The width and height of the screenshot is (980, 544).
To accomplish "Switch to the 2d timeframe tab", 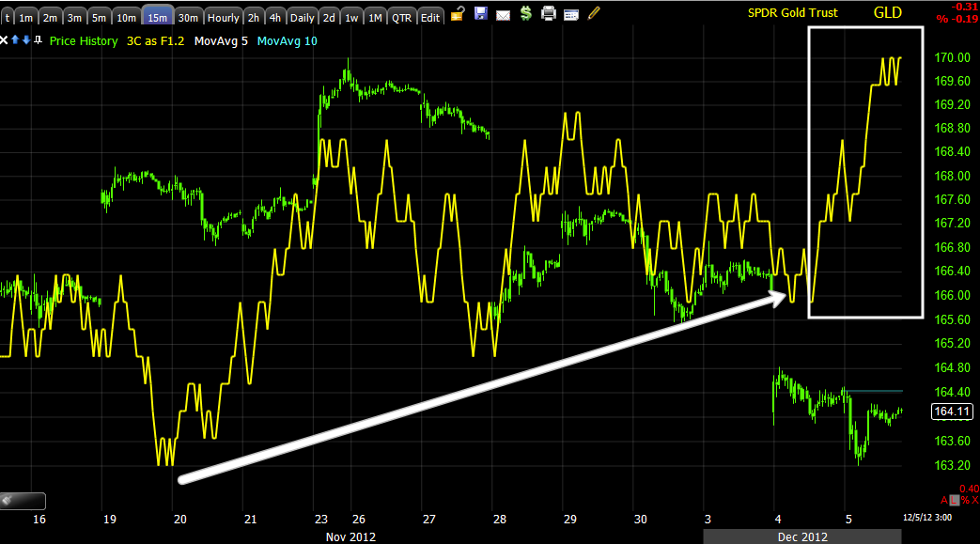I will 329,16.
